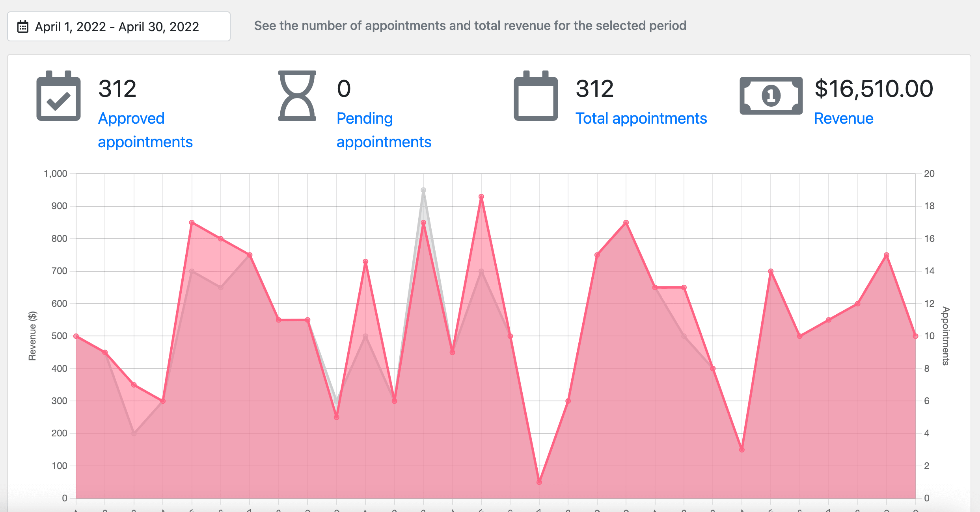Click the Appointments axis title on the right
Viewport: 980px width, 512px height.
coord(945,336)
